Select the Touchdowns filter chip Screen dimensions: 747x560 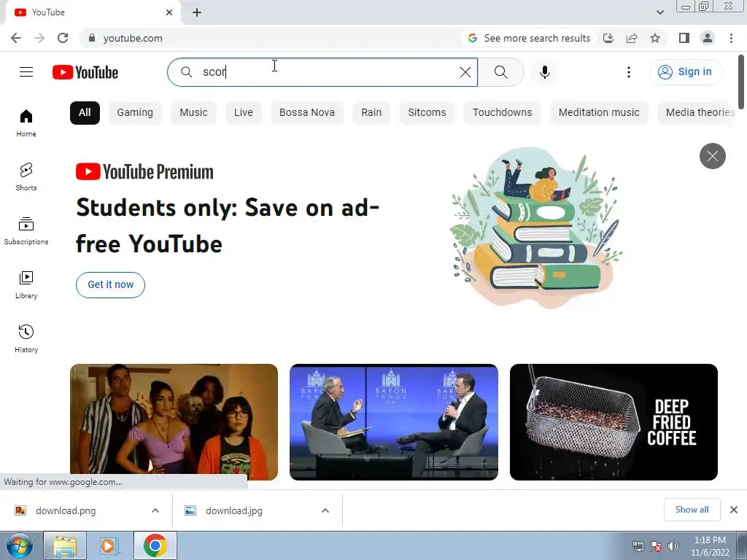point(502,113)
